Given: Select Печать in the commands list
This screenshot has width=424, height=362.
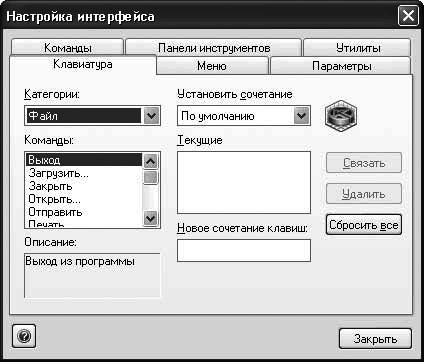Looking at the screenshot, I should (84, 223).
